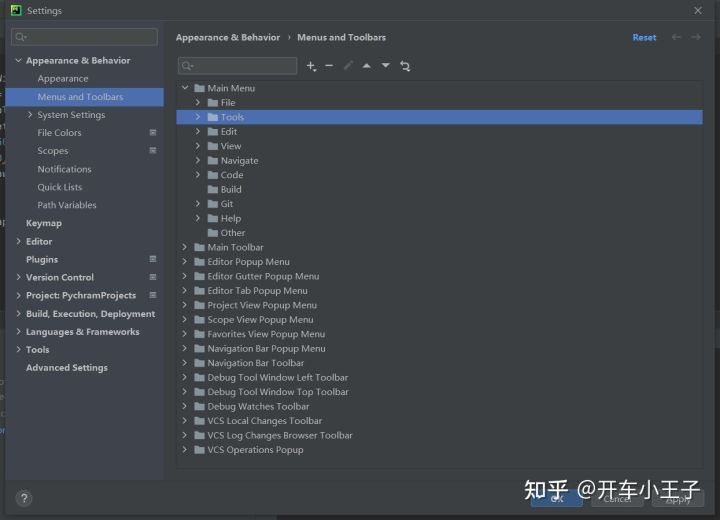Viewport: 720px width, 520px height.
Task: Select Project View Popup Menu item
Action: point(262,305)
